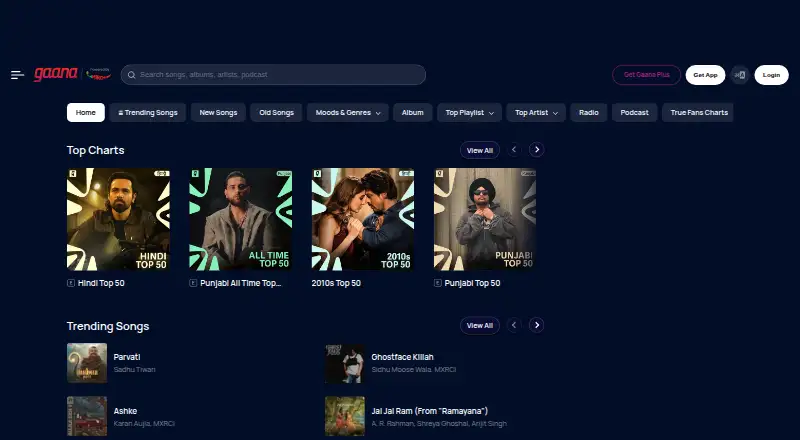The image size is (800, 440).
Task: Open the Hindi Top 50 cover
Action: [x=118, y=219]
